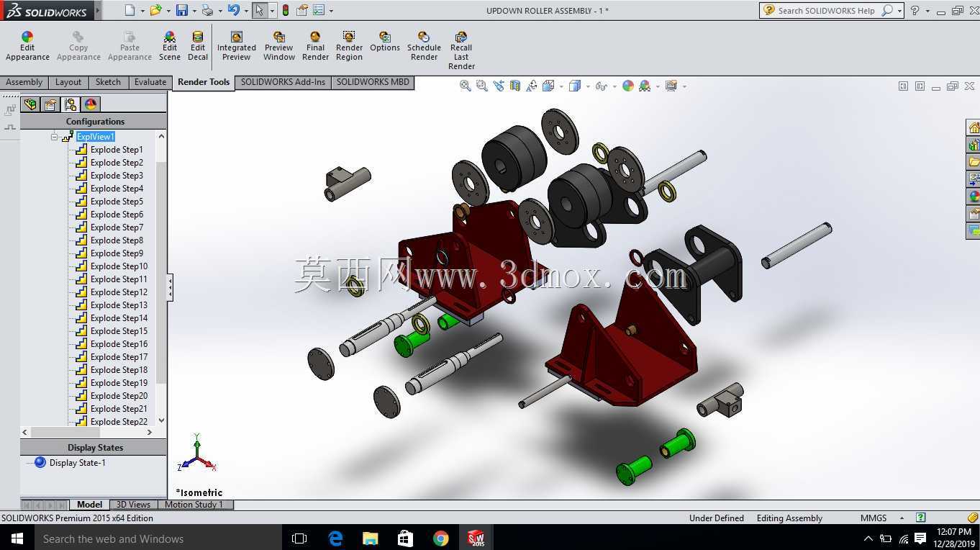Start the Integrated Preview render

click(237, 46)
